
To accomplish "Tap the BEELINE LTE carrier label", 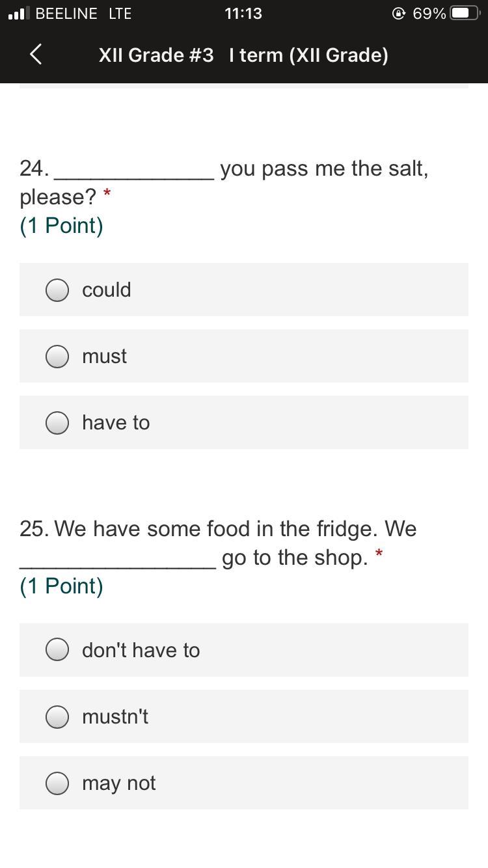I will pos(83,14).
